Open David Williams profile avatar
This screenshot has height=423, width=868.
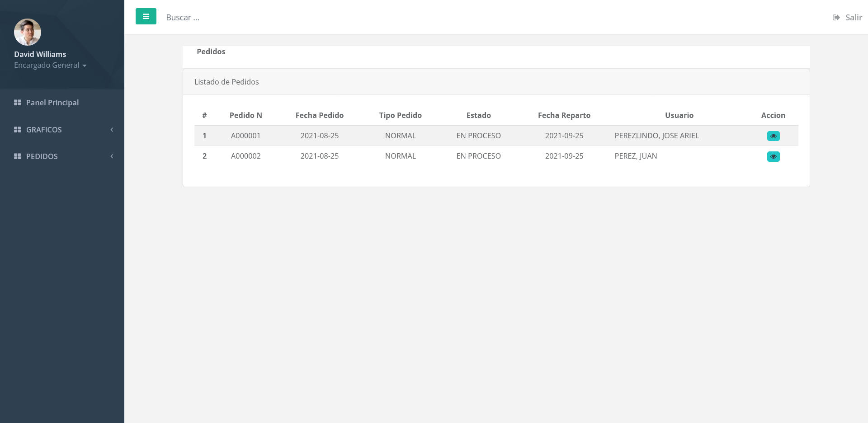28,32
